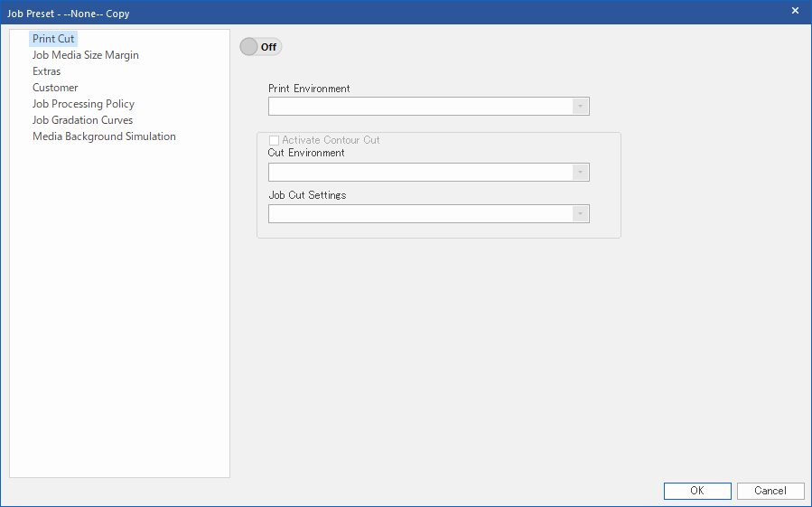Click inside the Cut Environment combo box field

[420, 172]
